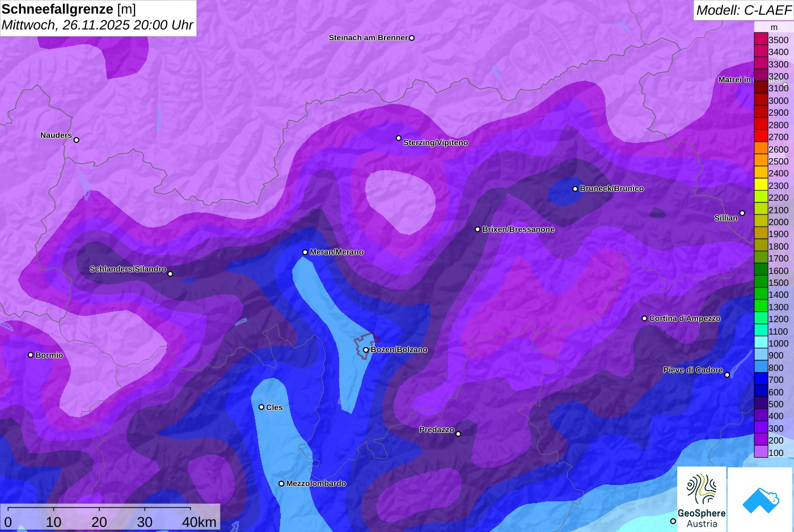The height and width of the screenshot is (532, 794).
Task: Click the 3000 legend value
Action: coord(779,101)
